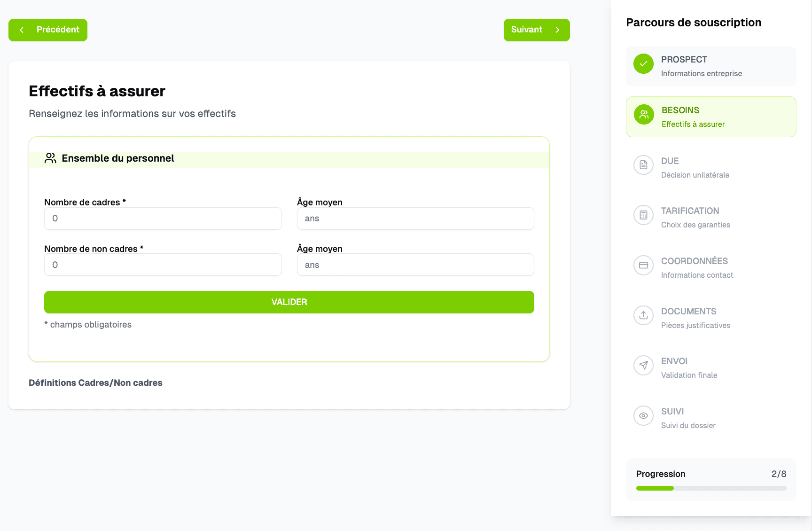Click the PROSPECT checkmark step icon

pos(643,64)
